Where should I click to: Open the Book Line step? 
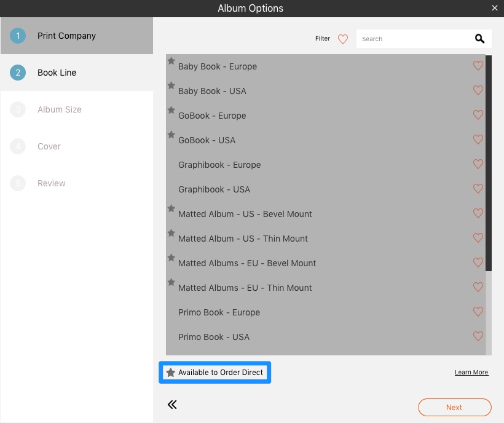77,73
